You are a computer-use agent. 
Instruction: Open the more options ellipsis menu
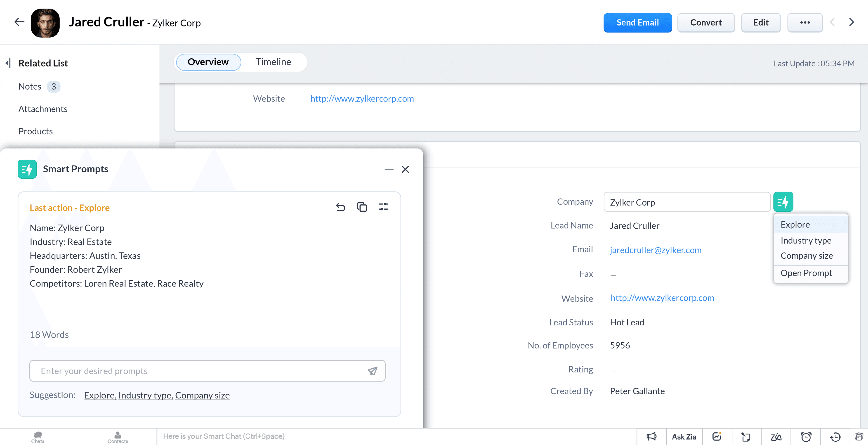coord(805,23)
